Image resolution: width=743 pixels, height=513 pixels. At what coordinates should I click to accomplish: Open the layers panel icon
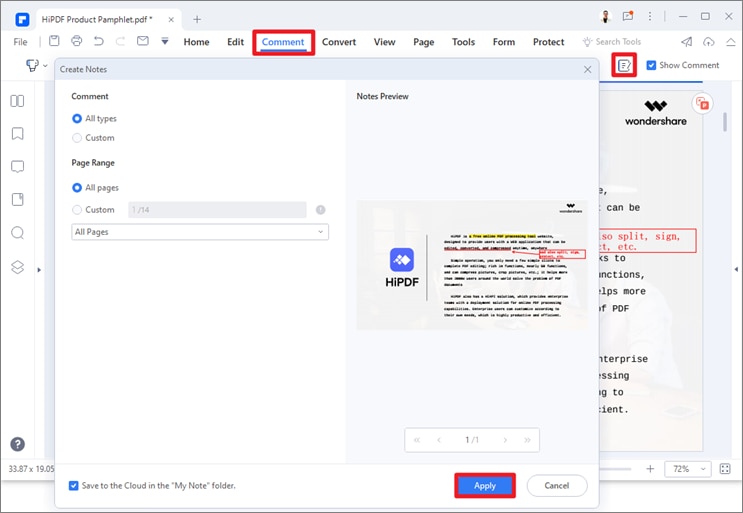pos(18,267)
